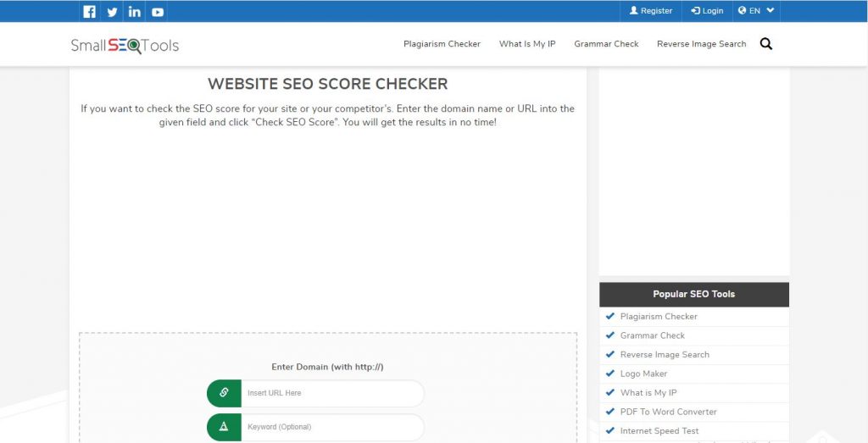Click checkmark icon next to Plagiarism Checker

point(610,316)
